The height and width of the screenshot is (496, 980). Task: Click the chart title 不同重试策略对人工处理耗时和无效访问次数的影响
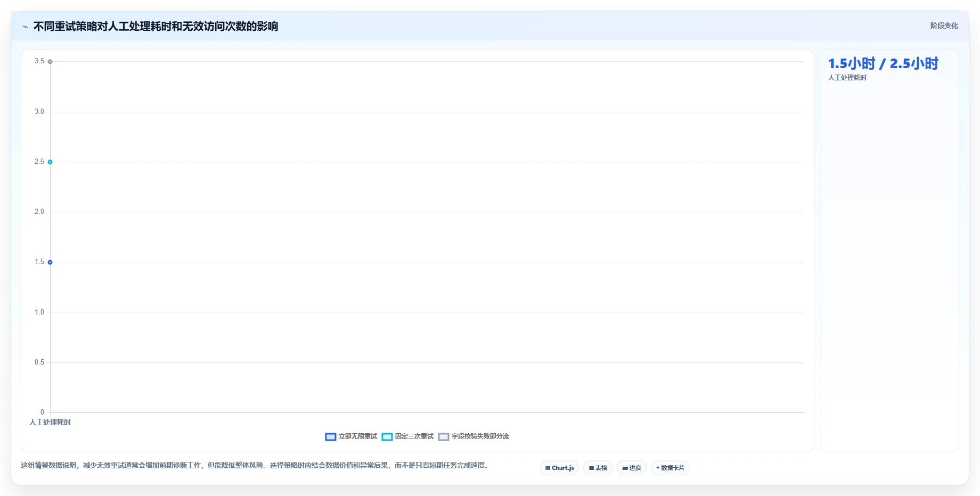[156, 27]
